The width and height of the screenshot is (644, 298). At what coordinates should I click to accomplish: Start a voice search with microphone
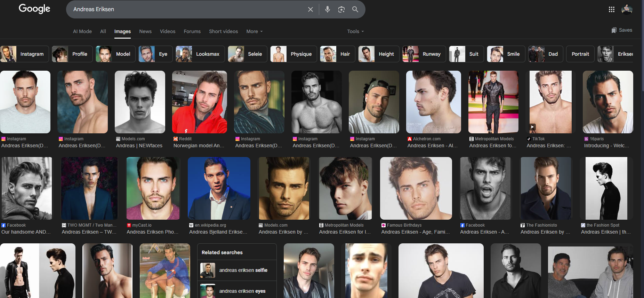click(327, 9)
